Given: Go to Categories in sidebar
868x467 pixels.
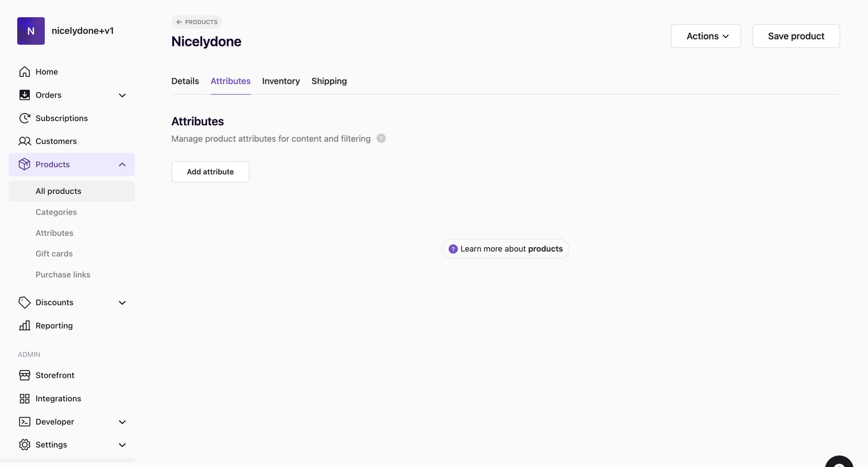Looking at the screenshot, I should point(56,212).
